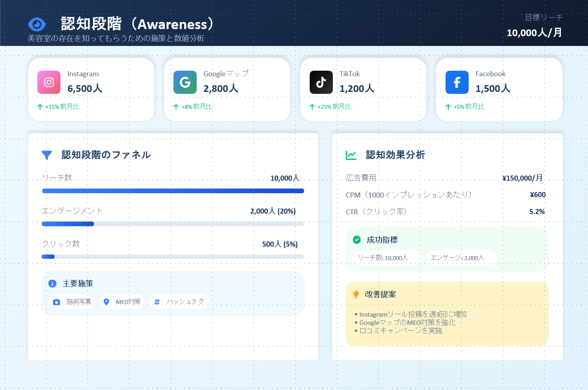Click the 主要施策 heading
Viewport: 588px width, 390px height.
point(78,284)
